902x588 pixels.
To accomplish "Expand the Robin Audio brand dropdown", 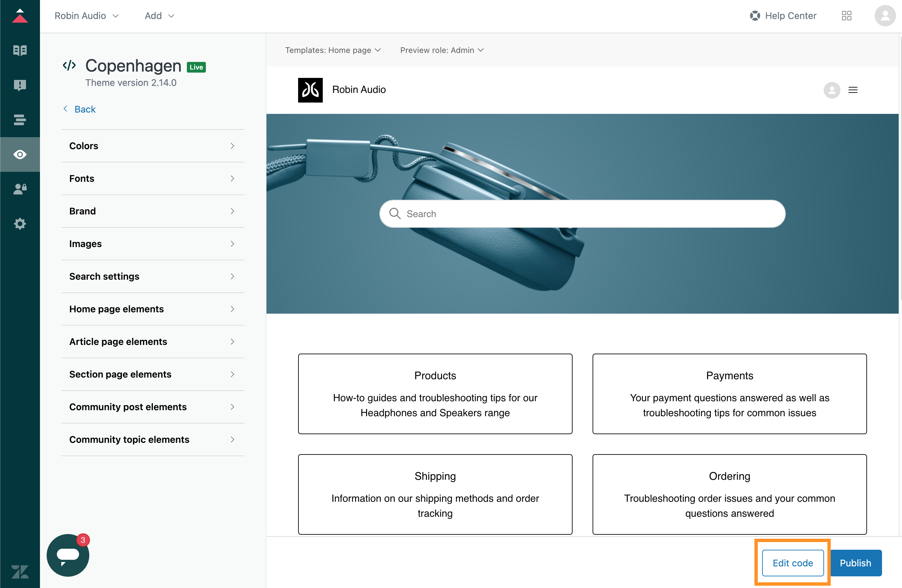I will [86, 16].
